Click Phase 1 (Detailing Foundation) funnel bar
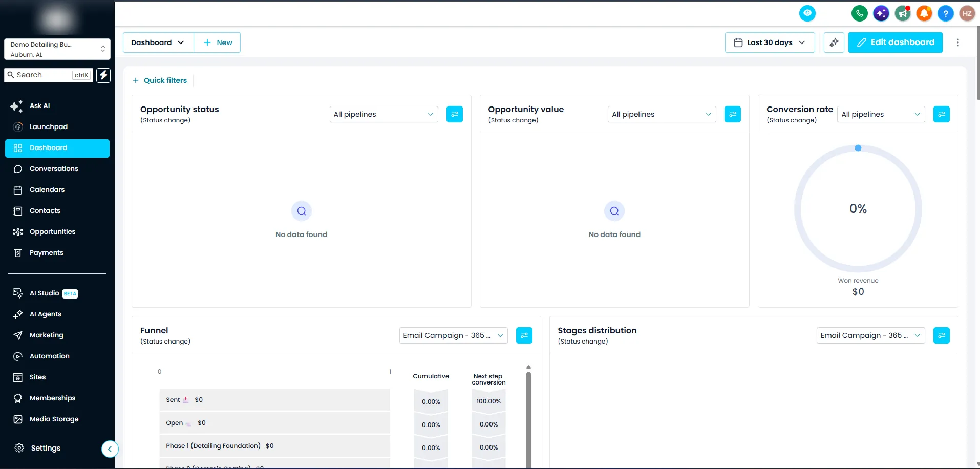The image size is (980, 469). click(x=275, y=446)
